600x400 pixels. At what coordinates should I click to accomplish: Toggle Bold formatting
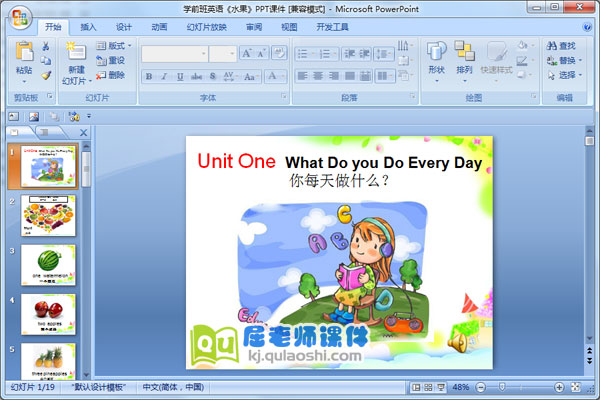tap(149, 77)
